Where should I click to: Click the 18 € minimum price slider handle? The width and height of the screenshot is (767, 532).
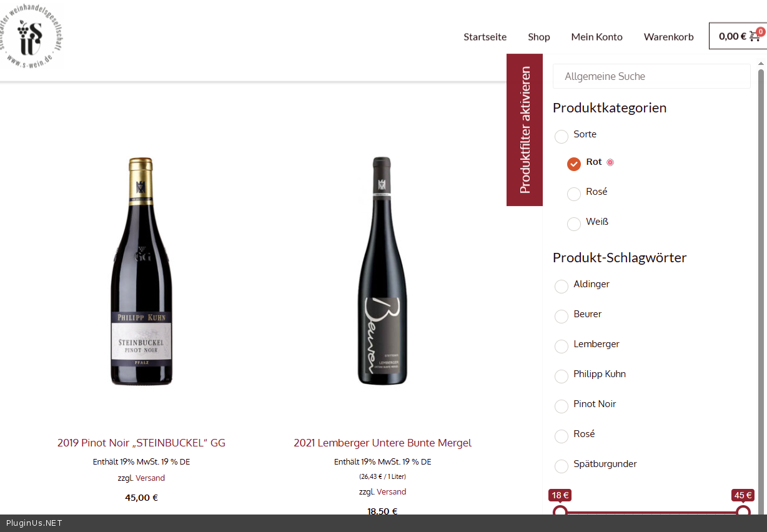pos(560,512)
